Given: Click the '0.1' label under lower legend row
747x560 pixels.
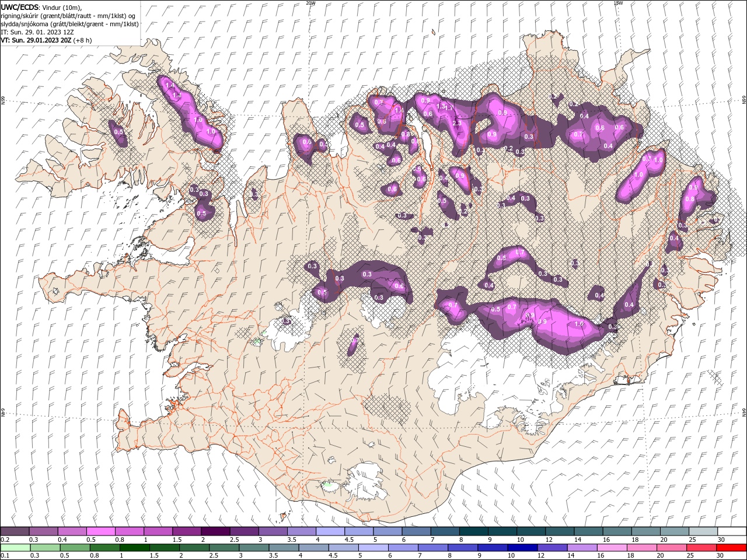Looking at the screenshot, I should coord(5,555).
